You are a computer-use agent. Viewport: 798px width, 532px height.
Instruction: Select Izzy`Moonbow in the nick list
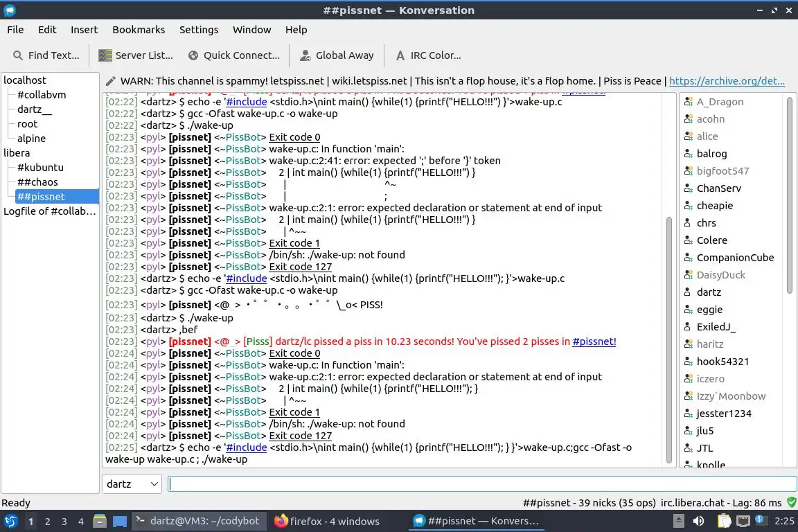pyautogui.click(x=731, y=396)
